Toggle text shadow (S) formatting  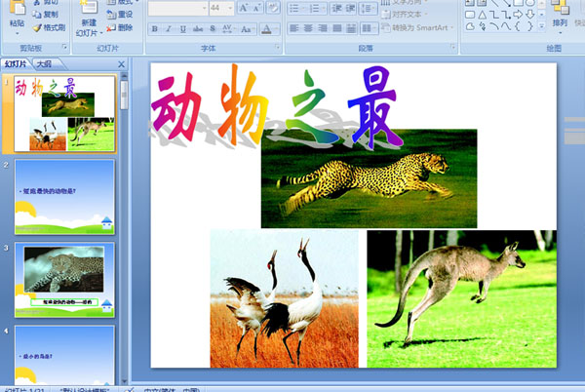pyautogui.click(x=213, y=28)
